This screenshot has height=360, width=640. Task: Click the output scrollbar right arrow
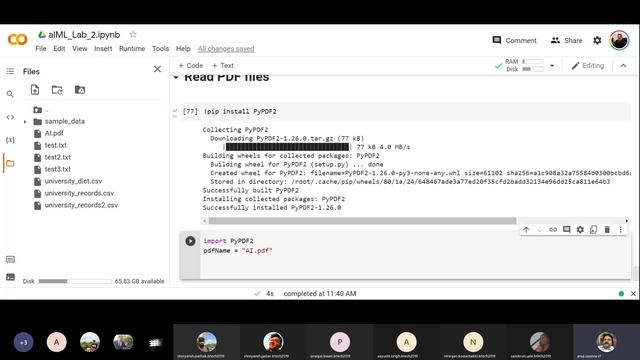click(x=627, y=221)
